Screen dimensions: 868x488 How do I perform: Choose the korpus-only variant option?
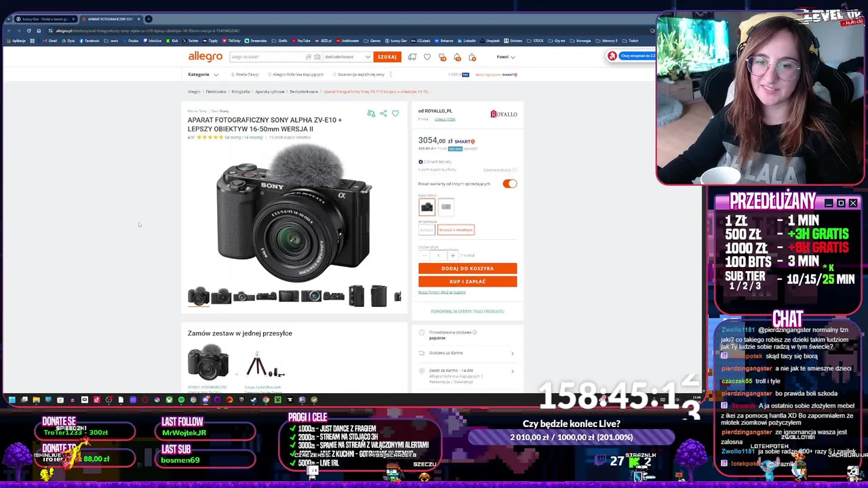point(426,230)
